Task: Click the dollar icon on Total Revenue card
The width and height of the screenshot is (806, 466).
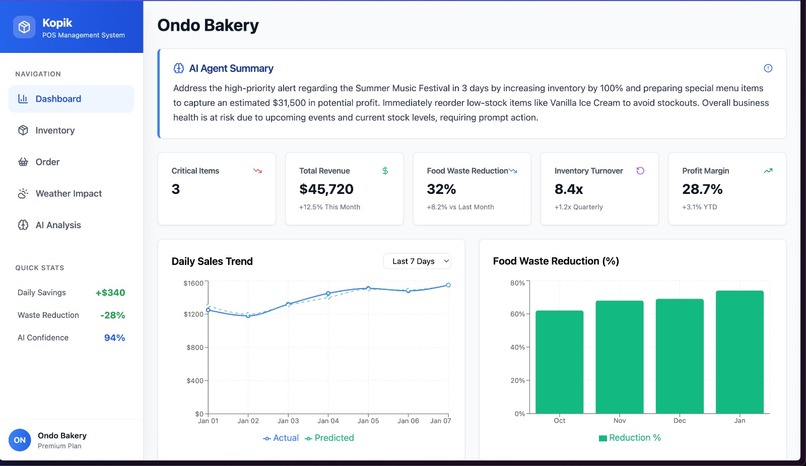Action: click(x=385, y=171)
